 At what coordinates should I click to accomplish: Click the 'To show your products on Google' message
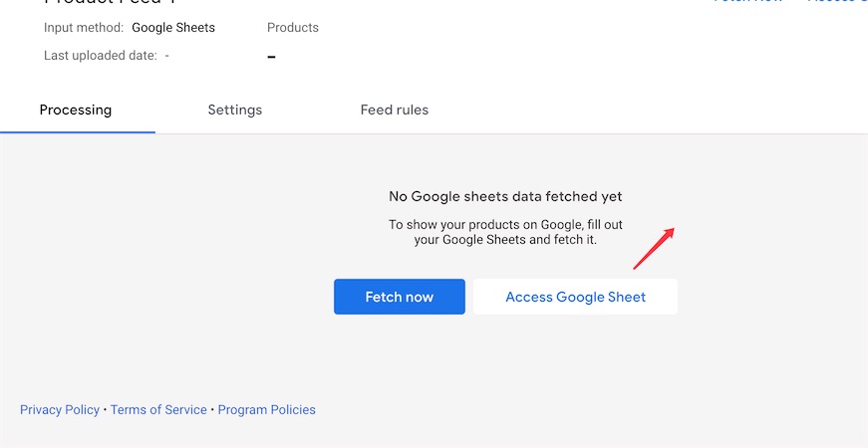505,232
